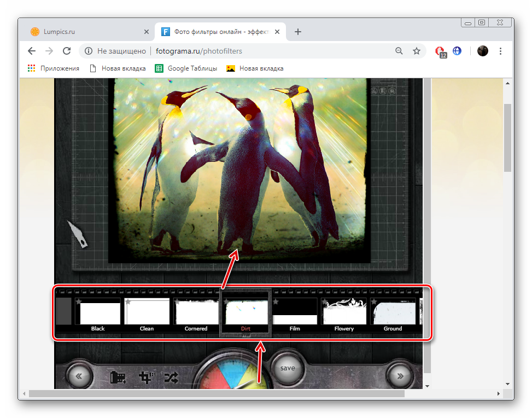Go to next step with » button
Image resolution: width=532 pixels, height=418 pixels.
[x=400, y=376]
